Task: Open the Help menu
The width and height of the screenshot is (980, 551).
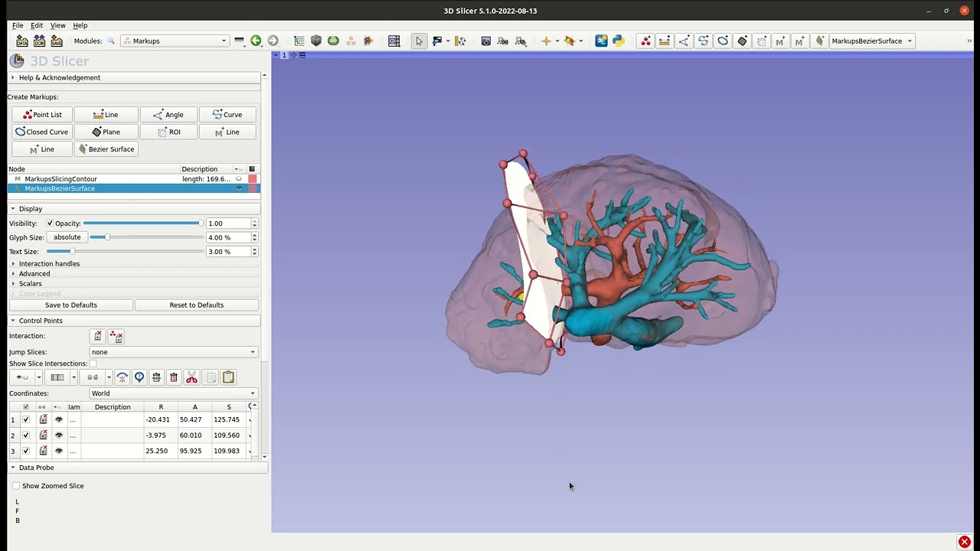Action: coord(80,25)
